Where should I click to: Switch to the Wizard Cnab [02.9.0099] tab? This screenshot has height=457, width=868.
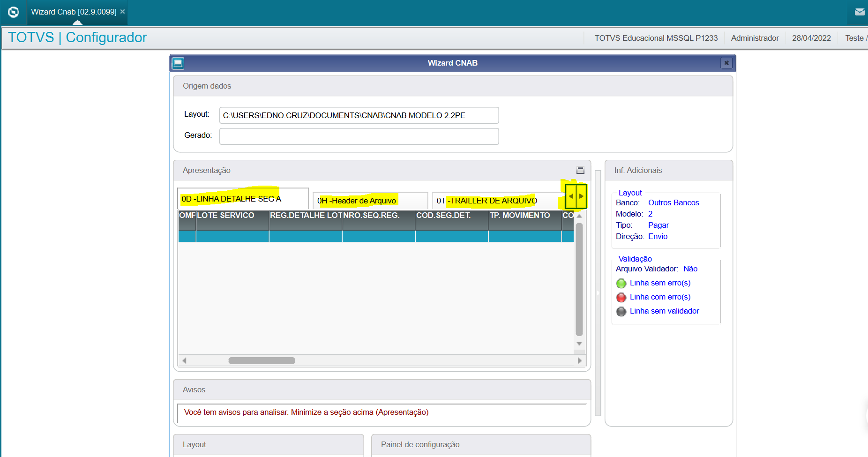[74, 12]
